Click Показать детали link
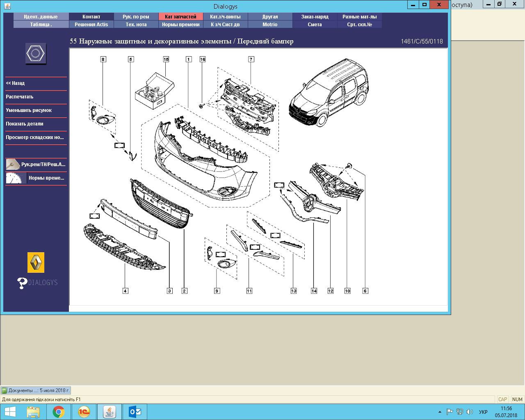 25,124
